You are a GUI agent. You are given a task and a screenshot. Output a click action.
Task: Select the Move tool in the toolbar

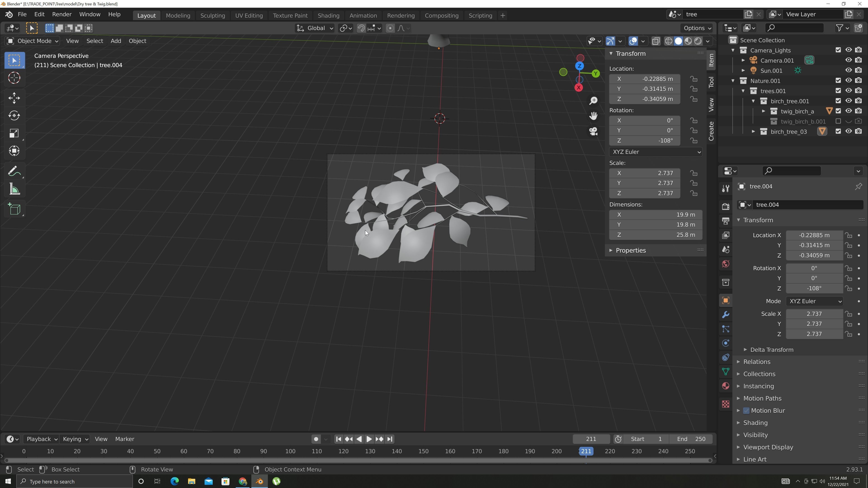[14, 98]
